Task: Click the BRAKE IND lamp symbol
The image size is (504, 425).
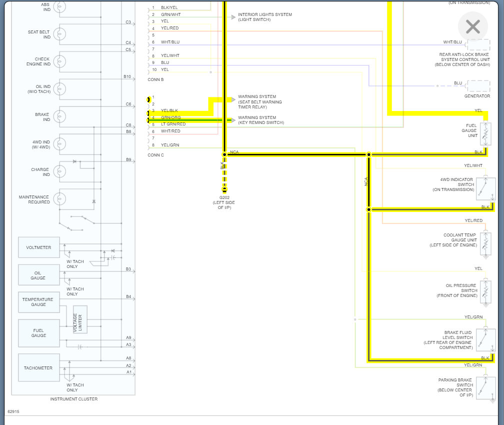Action: (59, 116)
